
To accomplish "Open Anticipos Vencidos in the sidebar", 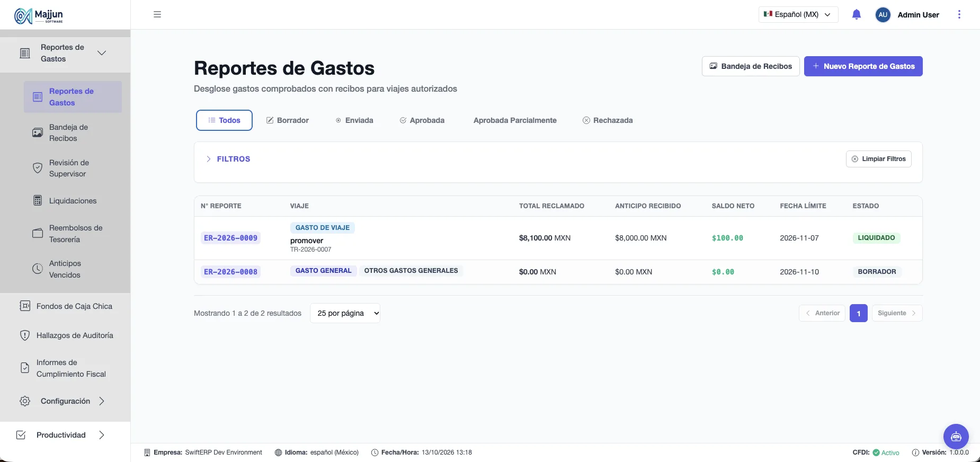I will tap(73, 269).
